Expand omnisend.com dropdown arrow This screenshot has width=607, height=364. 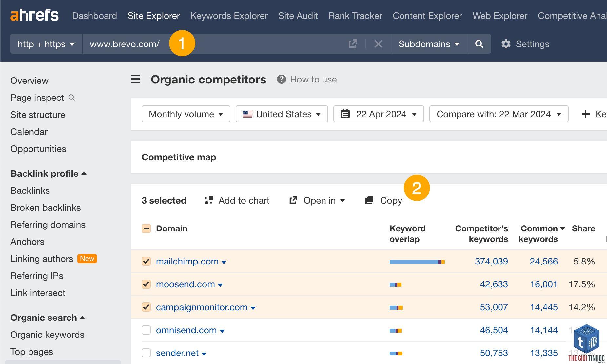coord(222,331)
